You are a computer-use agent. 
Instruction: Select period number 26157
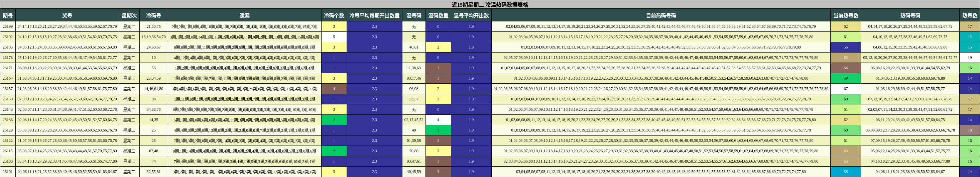point(8,89)
